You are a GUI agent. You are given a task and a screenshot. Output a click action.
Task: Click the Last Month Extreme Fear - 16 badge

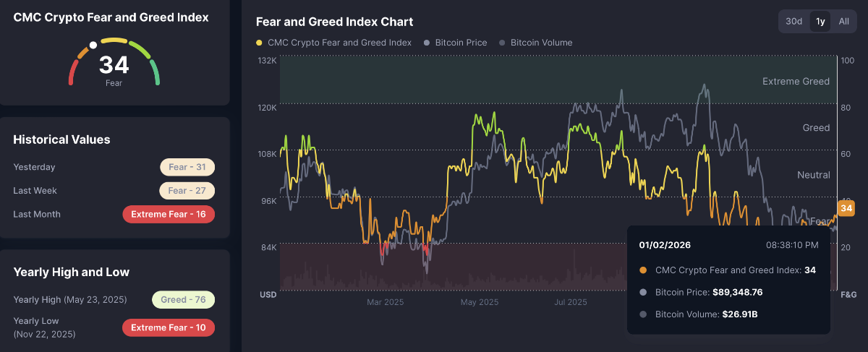click(x=169, y=215)
